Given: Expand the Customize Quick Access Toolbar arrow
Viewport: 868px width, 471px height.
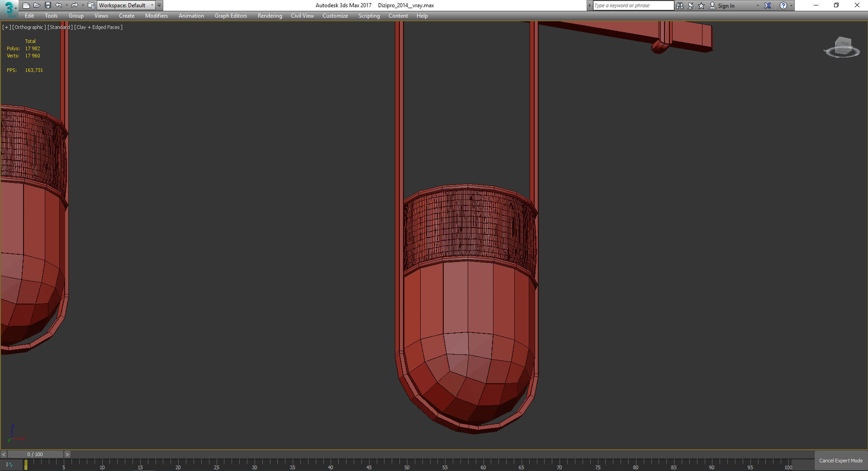Looking at the screenshot, I should [x=159, y=5].
